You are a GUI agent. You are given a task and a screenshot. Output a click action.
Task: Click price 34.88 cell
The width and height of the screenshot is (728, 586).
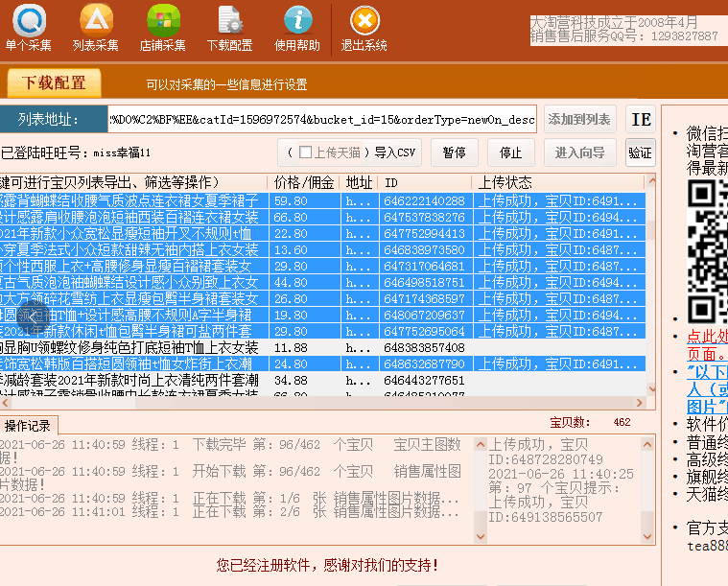[291, 381]
